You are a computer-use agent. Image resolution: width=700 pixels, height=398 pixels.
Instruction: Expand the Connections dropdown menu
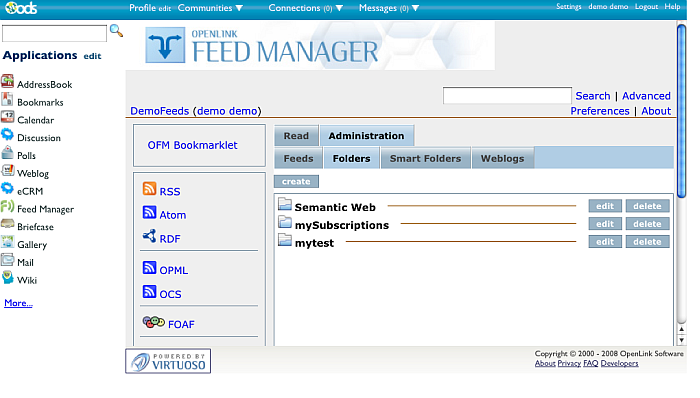[x=305, y=8]
